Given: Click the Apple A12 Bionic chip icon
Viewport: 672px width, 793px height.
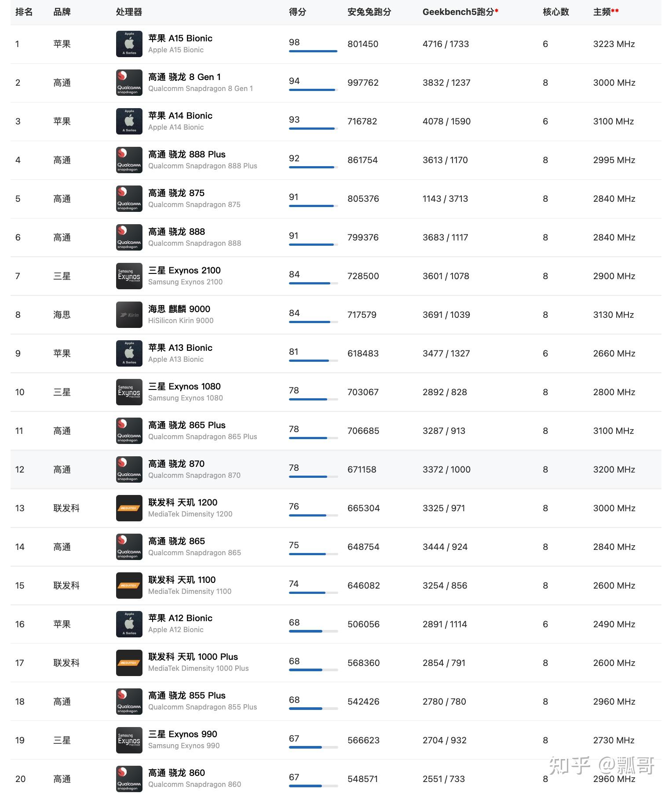Looking at the screenshot, I should point(129,624).
